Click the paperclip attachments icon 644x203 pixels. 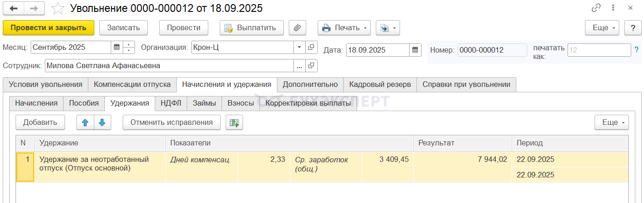click(x=297, y=28)
